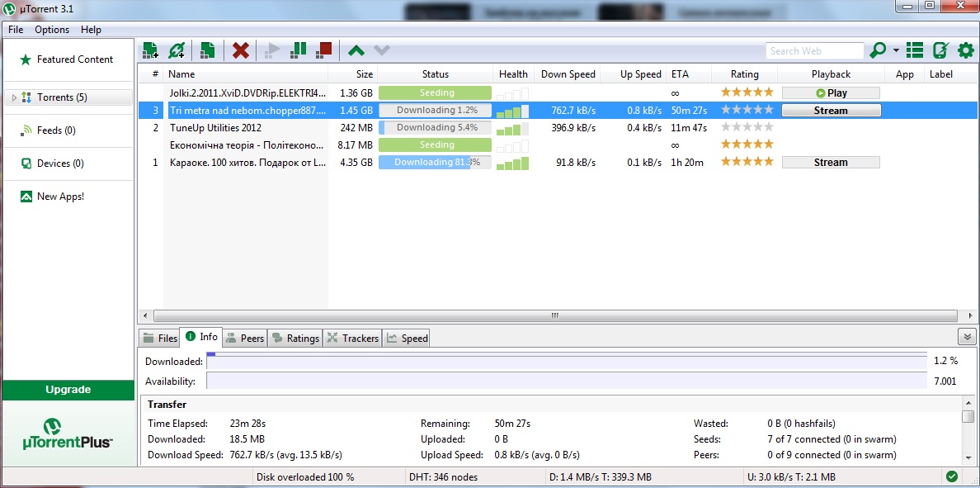The width and height of the screenshot is (980, 488).
Task: Select Featured Content in the sidebar
Action: (x=68, y=59)
